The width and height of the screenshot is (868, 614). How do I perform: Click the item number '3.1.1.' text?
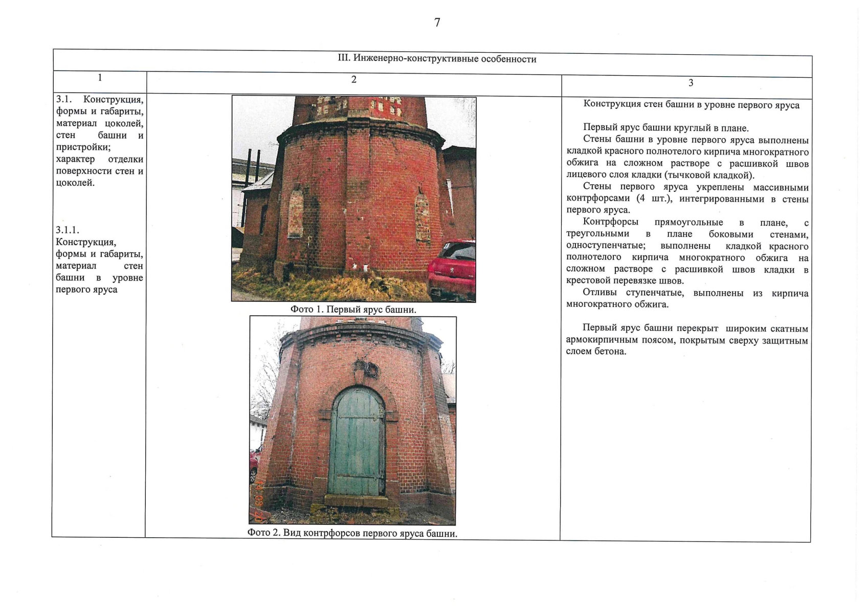pos(68,230)
